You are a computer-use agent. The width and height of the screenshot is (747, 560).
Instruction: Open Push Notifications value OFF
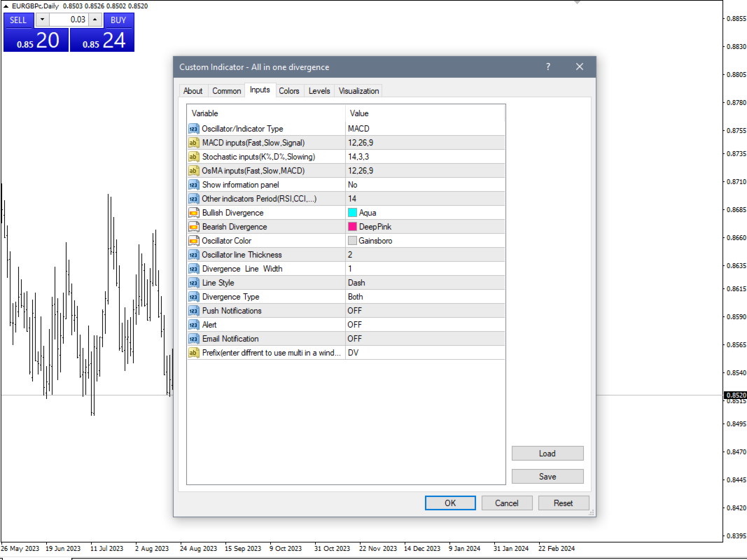coord(425,311)
